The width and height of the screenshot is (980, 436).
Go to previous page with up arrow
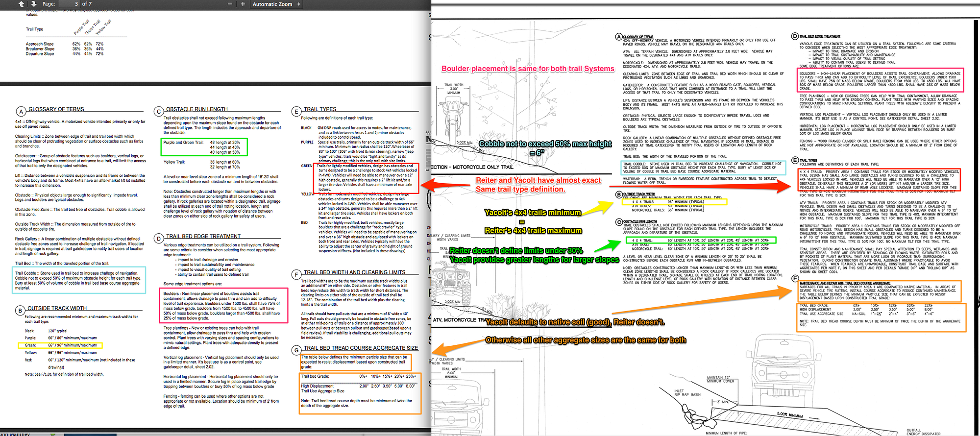(21, 4)
